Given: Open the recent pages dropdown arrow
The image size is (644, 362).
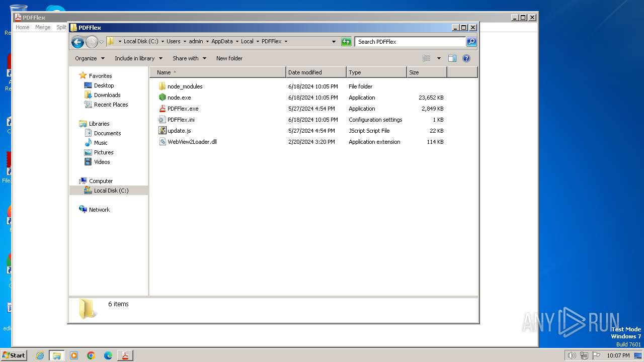Looking at the screenshot, I should pos(101,42).
